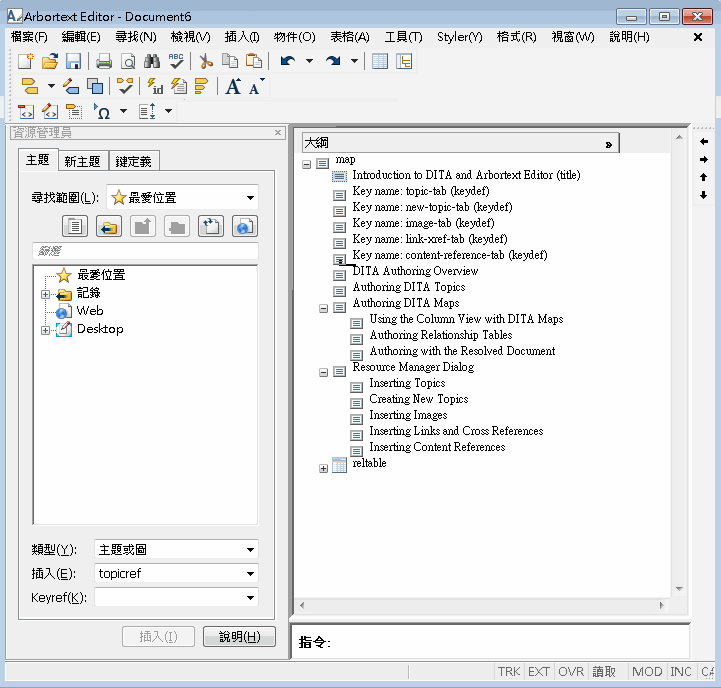The height and width of the screenshot is (688, 721).
Task: Open the 編輯(E) menu
Action: coord(81,37)
